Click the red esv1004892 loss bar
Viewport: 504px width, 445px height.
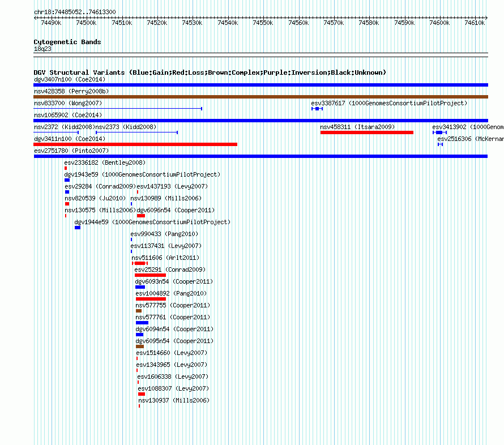151,299
